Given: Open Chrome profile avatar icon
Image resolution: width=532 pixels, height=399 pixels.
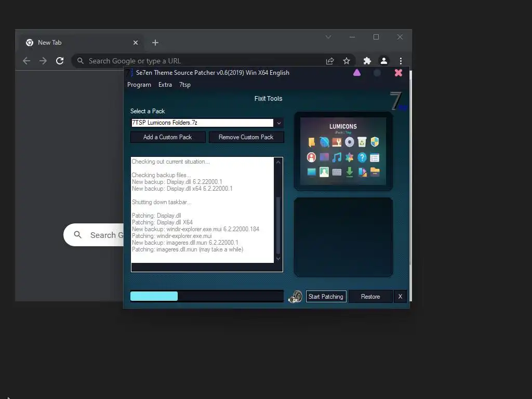Looking at the screenshot, I should pos(384,61).
